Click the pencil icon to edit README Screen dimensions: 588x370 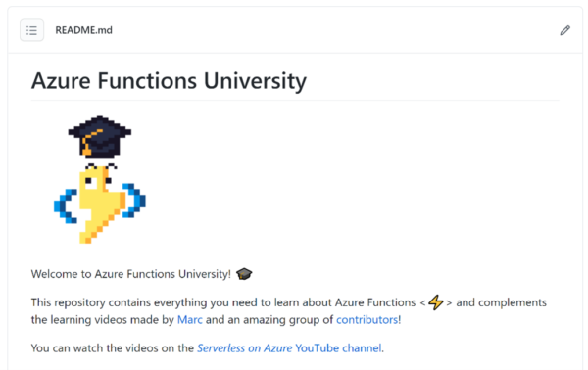coord(565,30)
